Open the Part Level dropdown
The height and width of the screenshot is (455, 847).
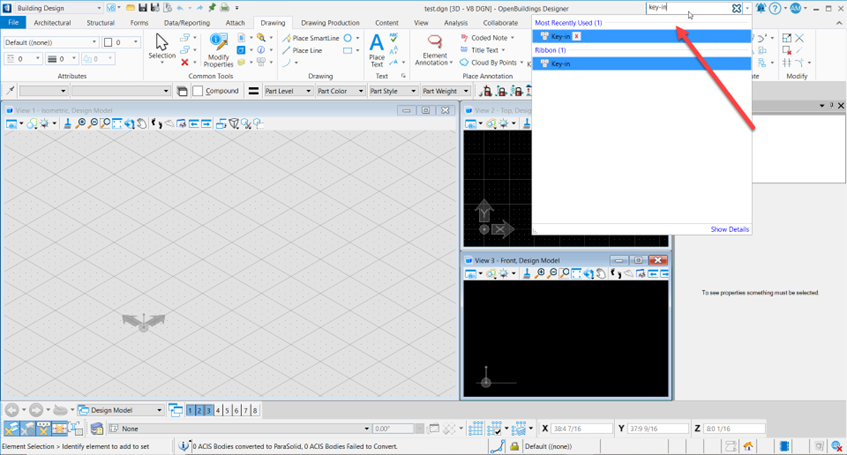288,91
